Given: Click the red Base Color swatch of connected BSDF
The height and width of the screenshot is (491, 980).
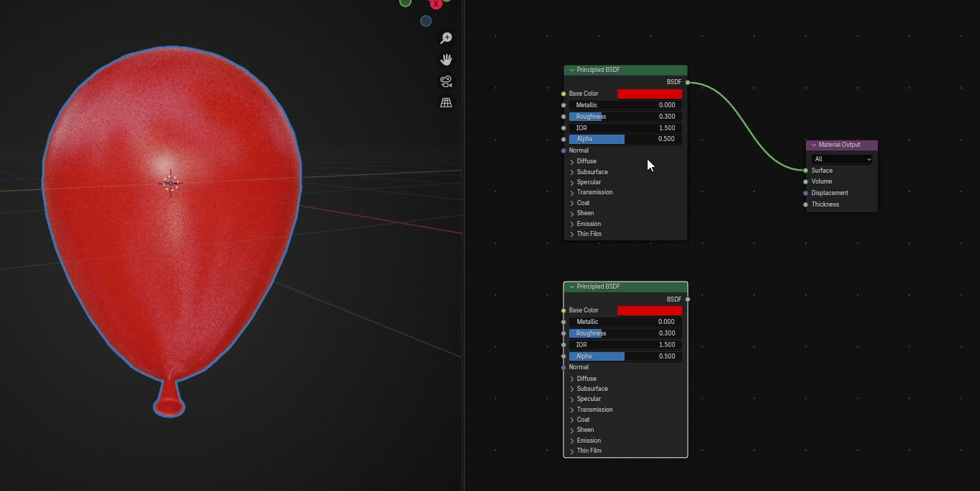Looking at the screenshot, I should [649, 94].
